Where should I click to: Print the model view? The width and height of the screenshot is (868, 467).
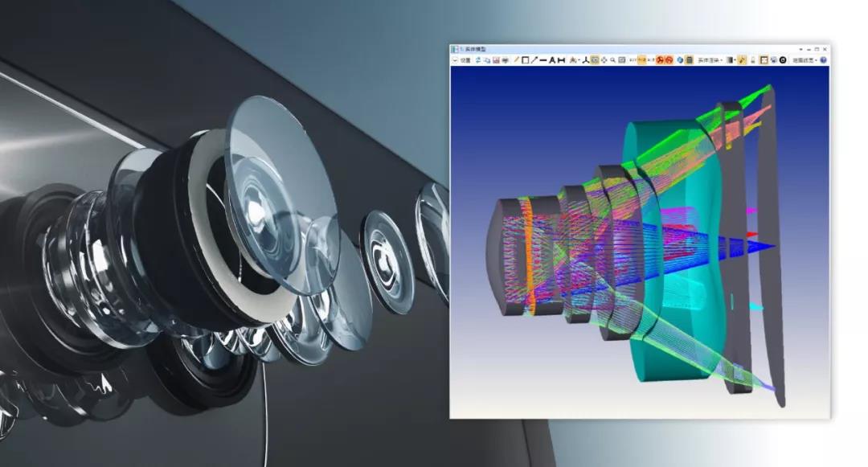coord(505,60)
